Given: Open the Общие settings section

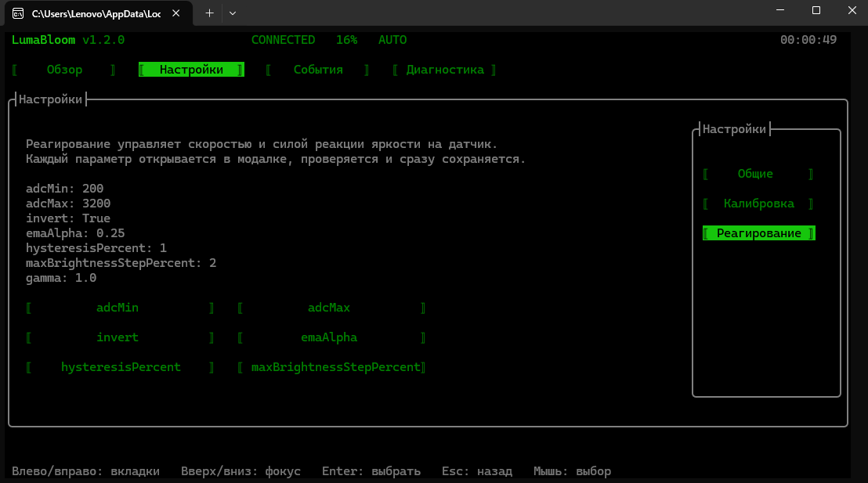Looking at the screenshot, I should 758,174.
